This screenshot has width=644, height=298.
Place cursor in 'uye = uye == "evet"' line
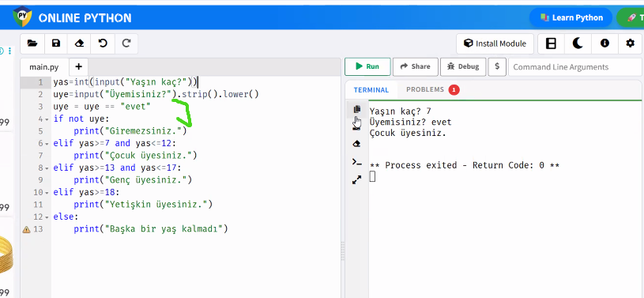coord(102,107)
